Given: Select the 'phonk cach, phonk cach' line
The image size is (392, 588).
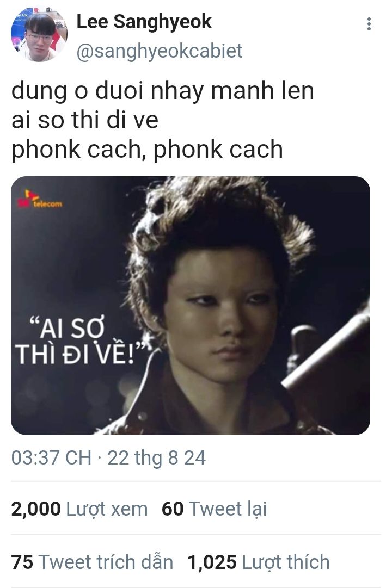Looking at the screenshot, I should [x=147, y=150].
